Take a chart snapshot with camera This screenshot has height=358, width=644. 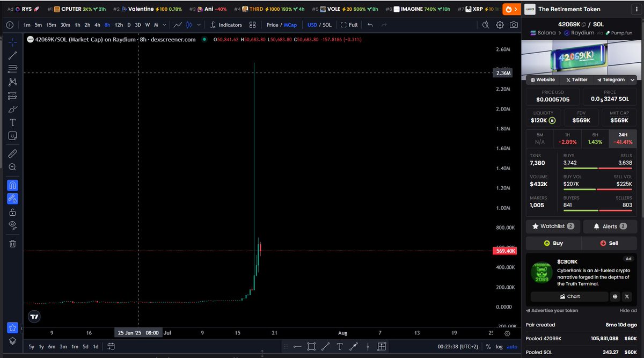514,25
